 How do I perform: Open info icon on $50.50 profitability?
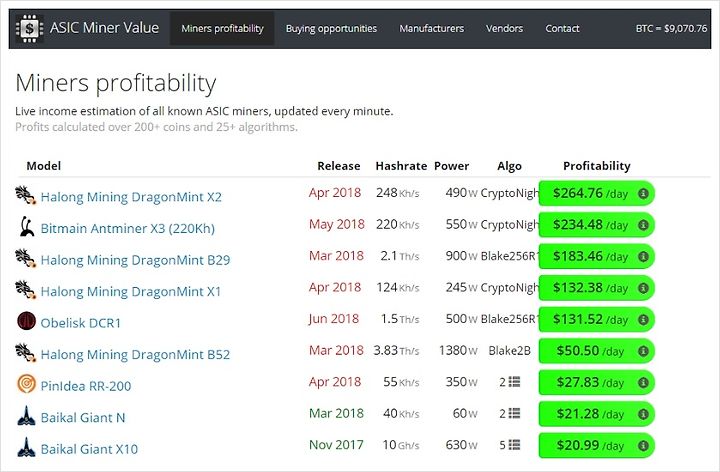click(x=643, y=351)
